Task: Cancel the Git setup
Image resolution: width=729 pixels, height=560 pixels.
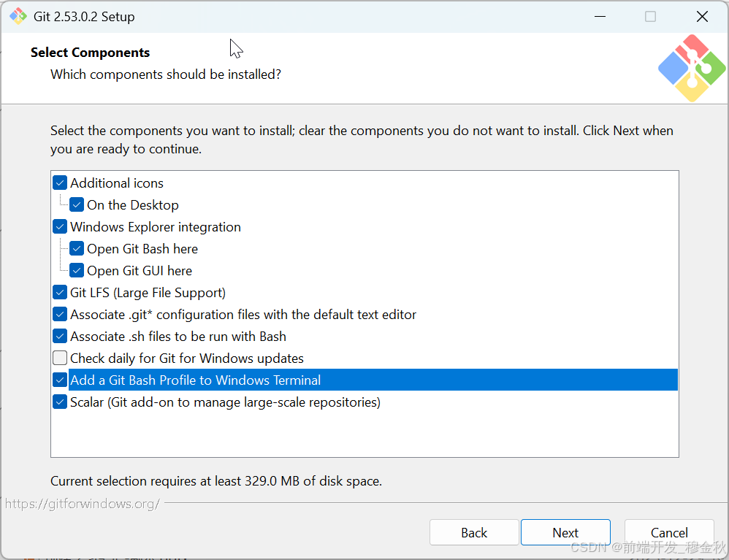Action: pos(669,532)
